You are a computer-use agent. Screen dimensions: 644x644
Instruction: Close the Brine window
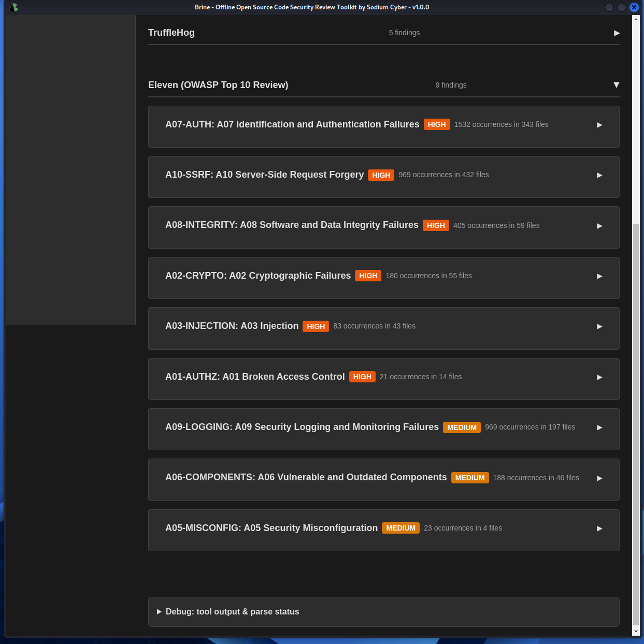634,7
